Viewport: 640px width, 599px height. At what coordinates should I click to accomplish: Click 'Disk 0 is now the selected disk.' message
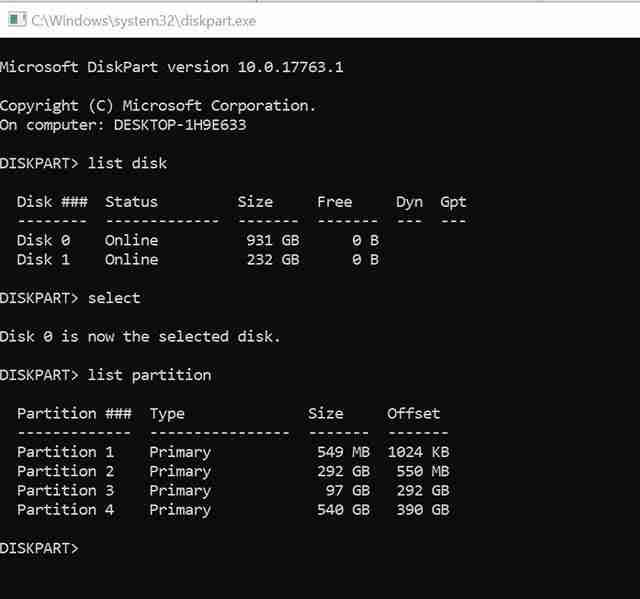click(140, 337)
